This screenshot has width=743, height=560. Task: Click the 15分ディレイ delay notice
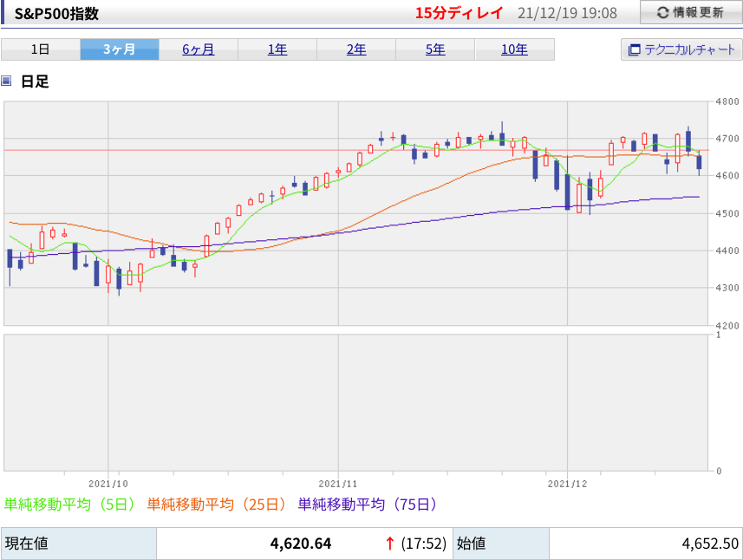pyautogui.click(x=459, y=13)
